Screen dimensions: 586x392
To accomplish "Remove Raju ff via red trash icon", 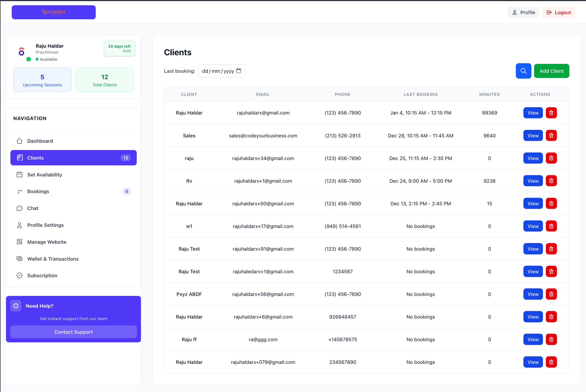I will tap(551, 339).
